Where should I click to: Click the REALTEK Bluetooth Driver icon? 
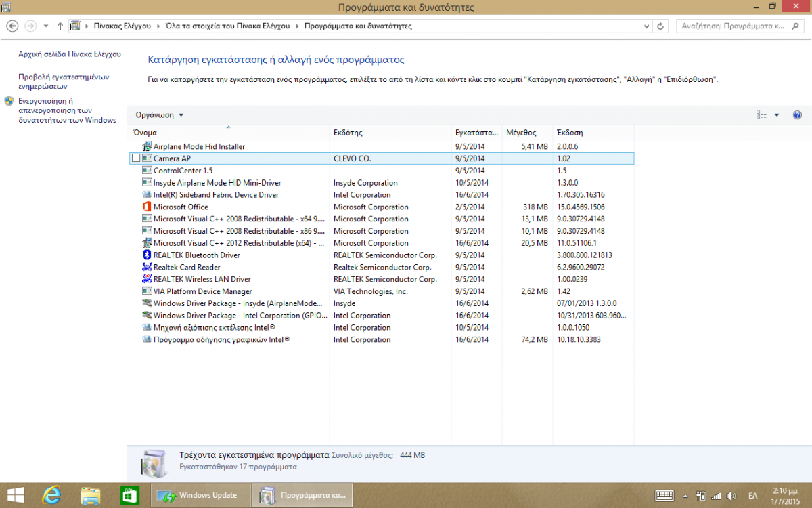pos(148,255)
